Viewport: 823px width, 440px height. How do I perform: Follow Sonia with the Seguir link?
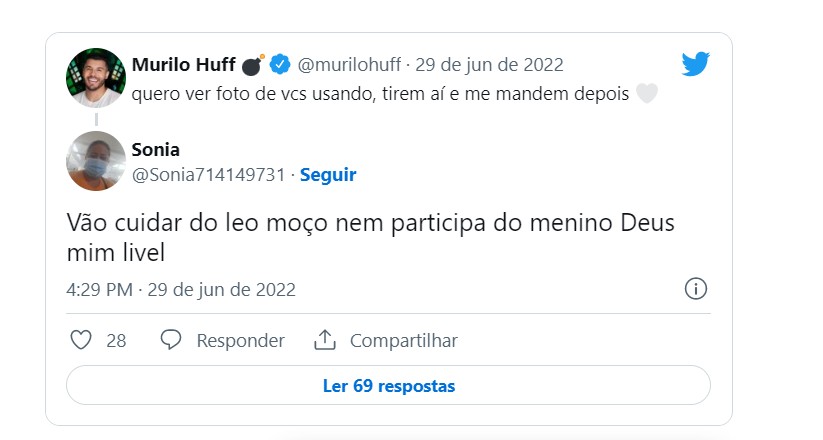tap(328, 175)
